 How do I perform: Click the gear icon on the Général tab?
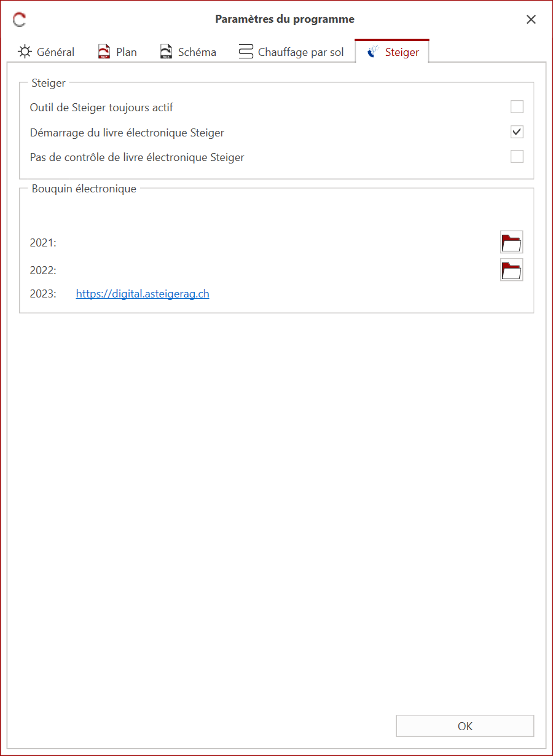(25, 52)
